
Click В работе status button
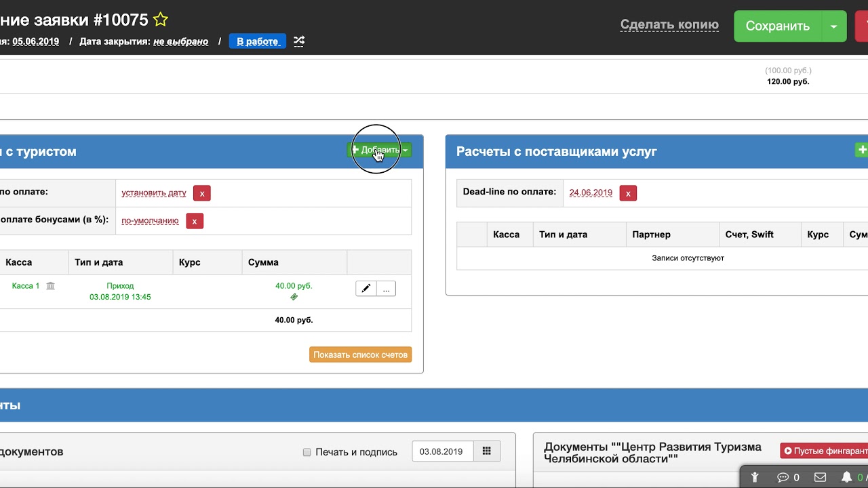(258, 41)
